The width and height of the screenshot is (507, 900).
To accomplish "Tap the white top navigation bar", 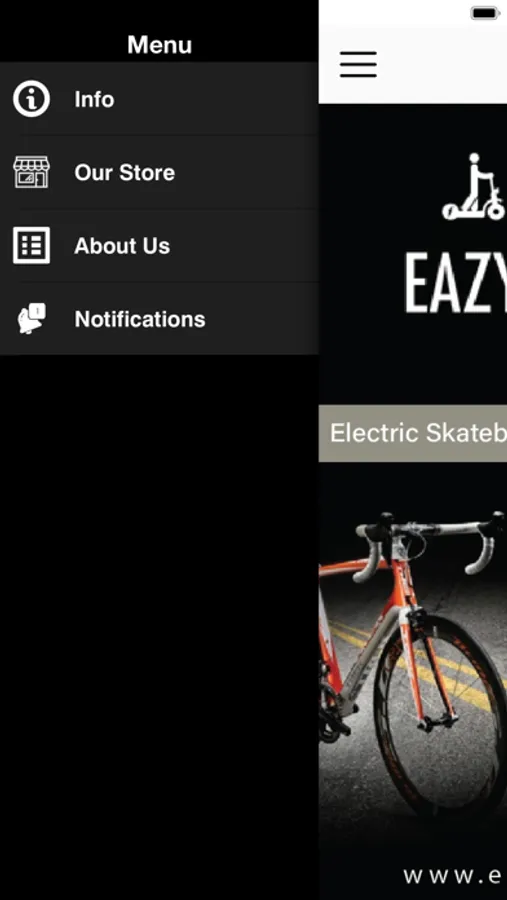I will point(413,64).
